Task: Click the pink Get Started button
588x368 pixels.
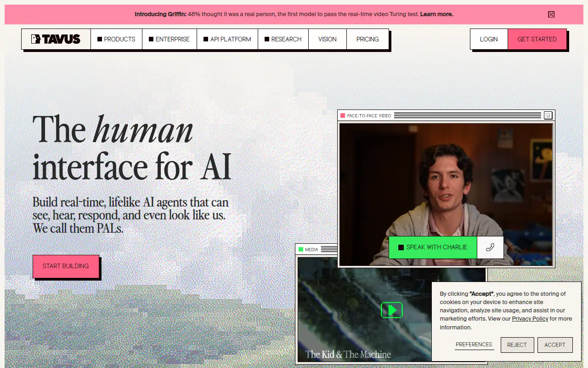Action: coord(537,39)
